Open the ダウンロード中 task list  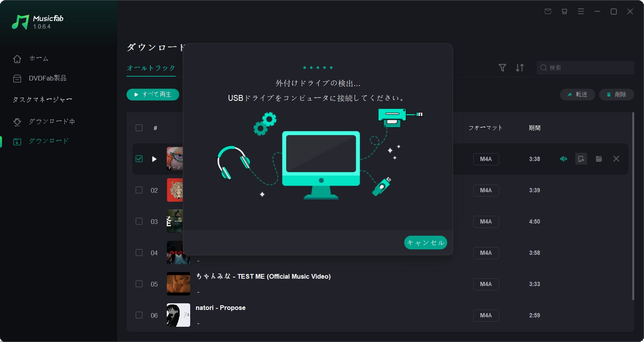(x=52, y=122)
